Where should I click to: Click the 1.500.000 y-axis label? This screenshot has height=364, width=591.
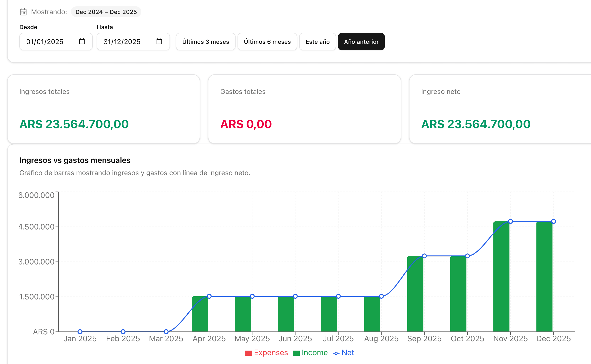pos(37,297)
